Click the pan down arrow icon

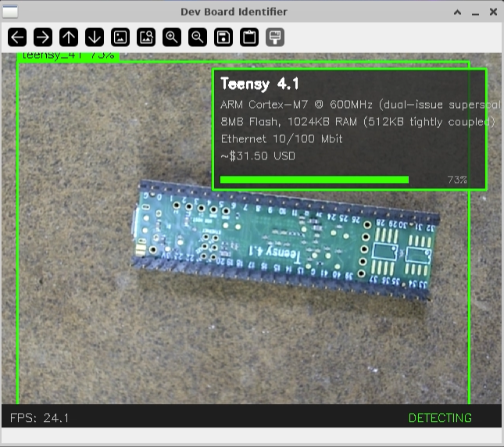[x=95, y=38]
